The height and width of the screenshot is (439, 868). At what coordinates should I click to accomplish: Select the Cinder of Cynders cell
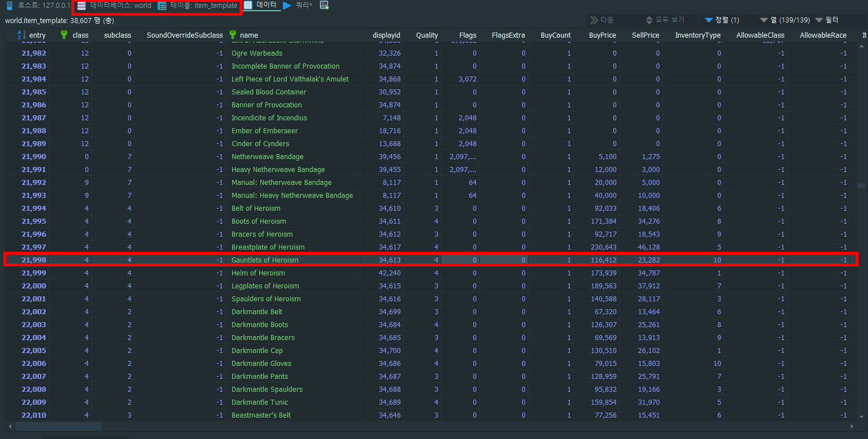260,144
